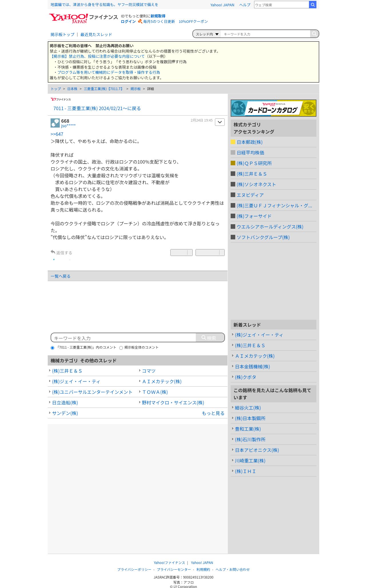Click the thread keyword input at top
The height and width of the screenshot is (588, 367).
(265, 34)
